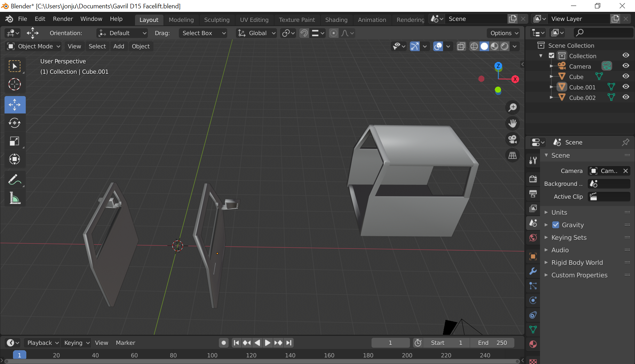Open the Object Constraints properties tab
Image resolution: width=635 pixels, height=364 pixels.
pos(533,315)
